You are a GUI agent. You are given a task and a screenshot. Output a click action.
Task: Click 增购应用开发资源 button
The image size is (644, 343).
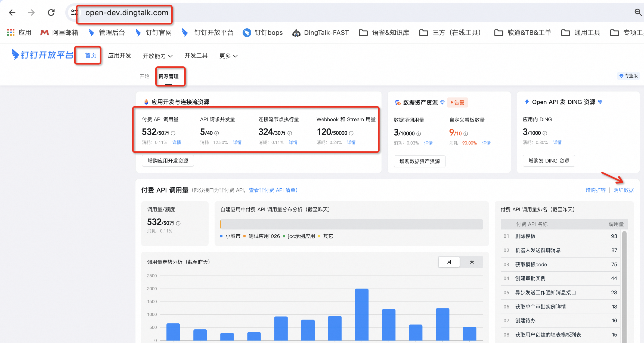[168, 161]
